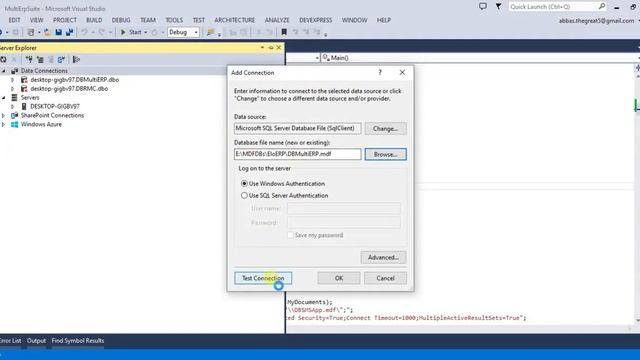Click the Undo arrow in the toolbar
Screen dimensions: 640x360
(x=84, y=32)
